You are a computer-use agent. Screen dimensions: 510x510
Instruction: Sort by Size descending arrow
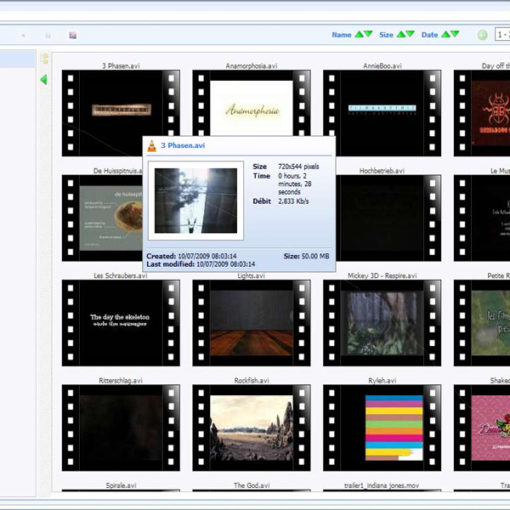(410, 34)
